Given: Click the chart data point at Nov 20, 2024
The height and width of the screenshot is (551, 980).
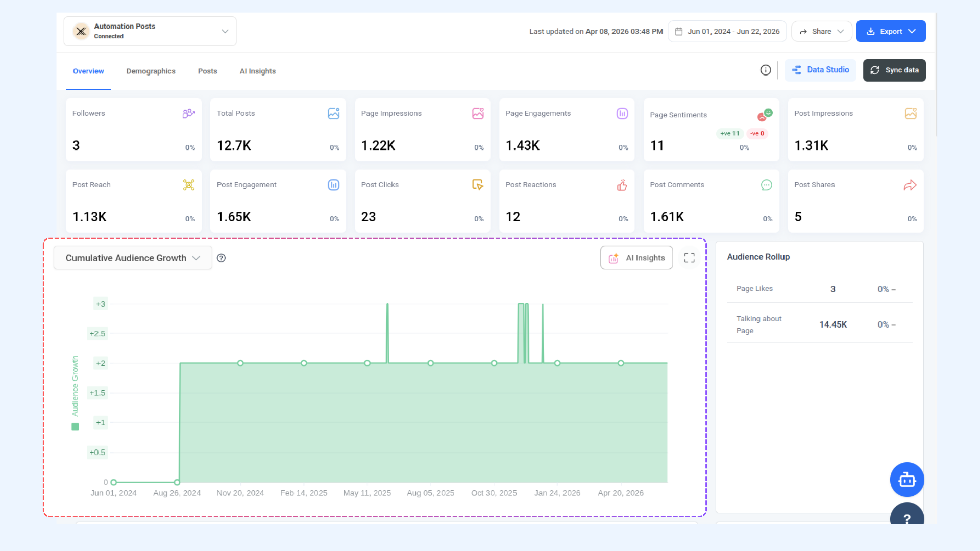Looking at the screenshot, I should pyautogui.click(x=240, y=363).
